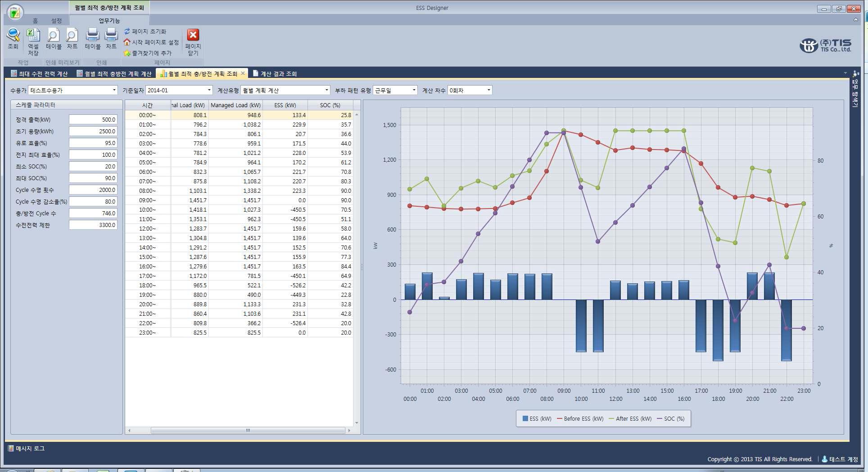This screenshot has height=472, width=868.
Task: Toggle SOC (%) legend entry
Action: 670,418
